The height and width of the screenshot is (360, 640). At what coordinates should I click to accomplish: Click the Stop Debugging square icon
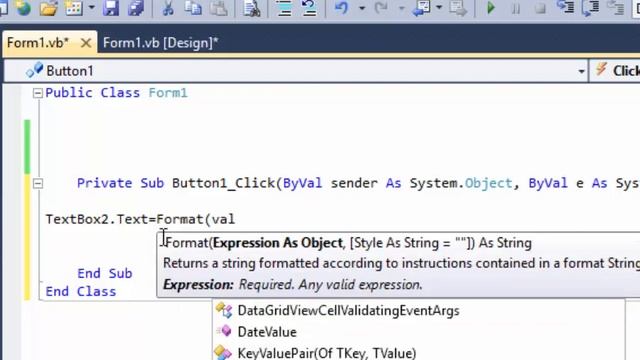tap(540, 8)
